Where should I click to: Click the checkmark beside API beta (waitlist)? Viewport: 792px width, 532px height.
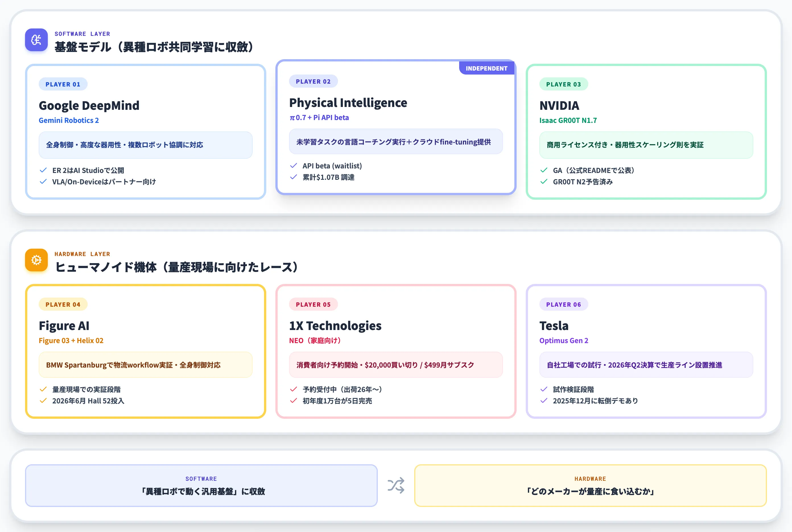(x=293, y=166)
